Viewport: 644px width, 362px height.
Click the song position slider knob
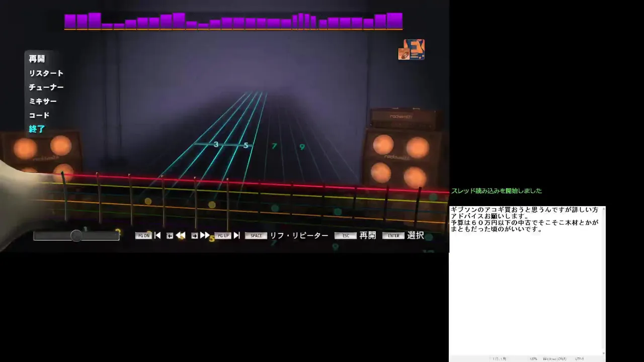(x=76, y=235)
